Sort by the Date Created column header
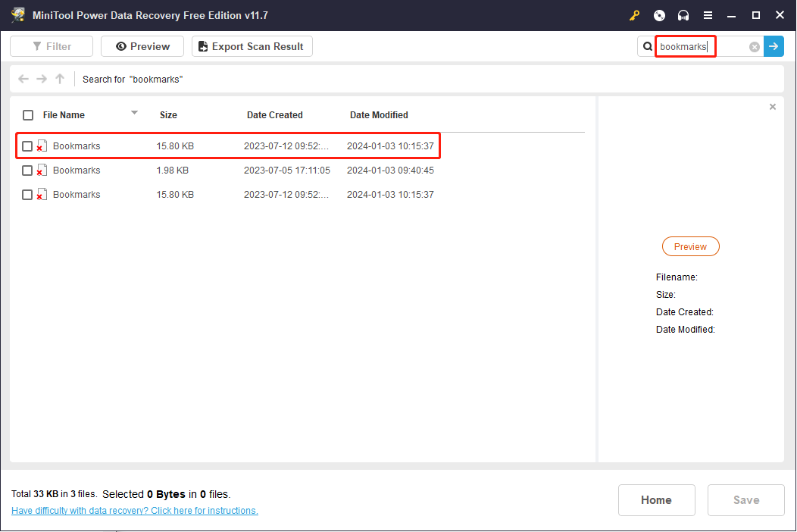 click(x=274, y=115)
